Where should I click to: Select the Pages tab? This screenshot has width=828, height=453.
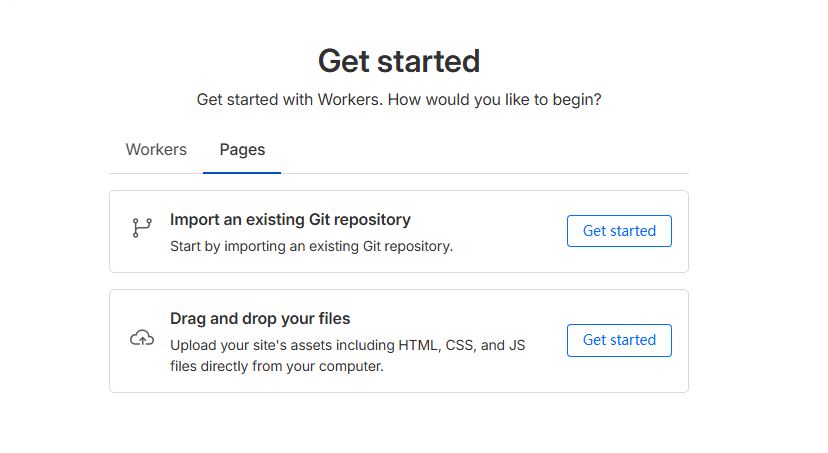(x=242, y=149)
